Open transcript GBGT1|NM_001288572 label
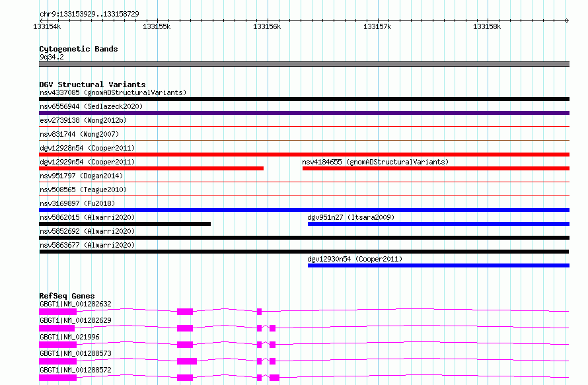This screenshot has height=385, width=588. pos(75,370)
